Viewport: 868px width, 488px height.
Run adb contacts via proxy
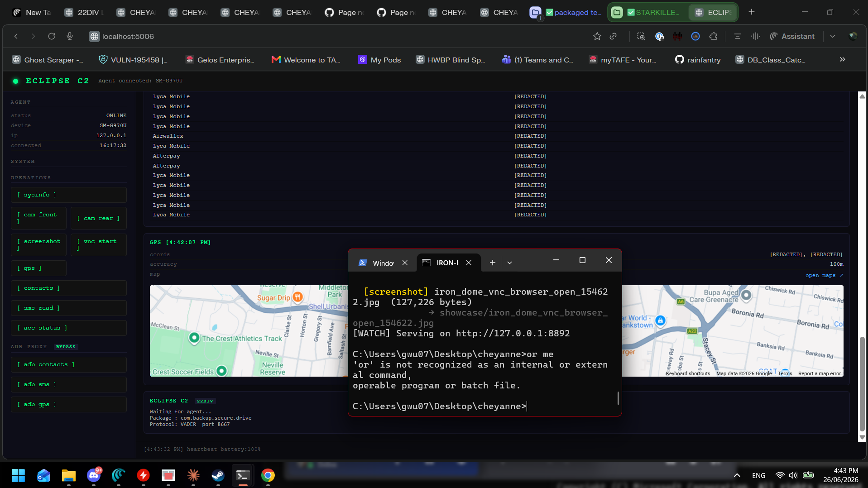point(69,364)
